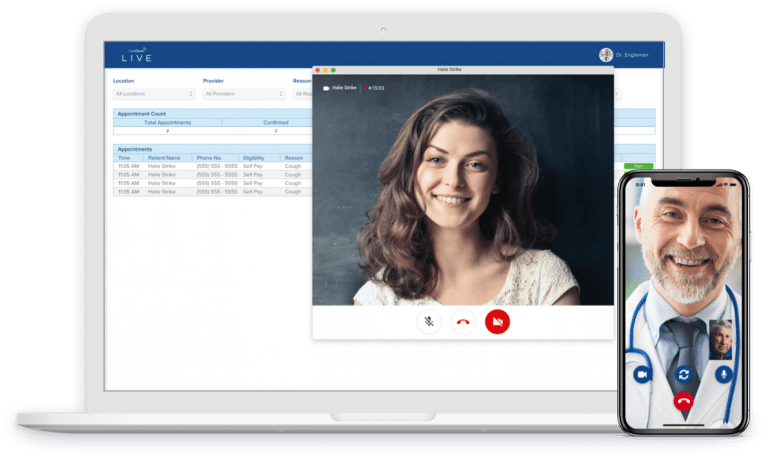This screenshot has height=458, width=768.
Task: Open the Reason filter dropdown
Action: click(302, 94)
